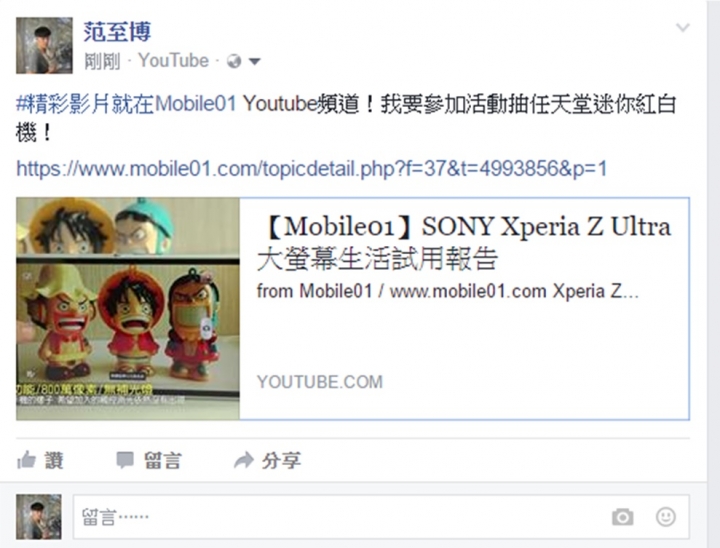
Task: Click the 分享 share button text
Action: click(x=281, y=460)
